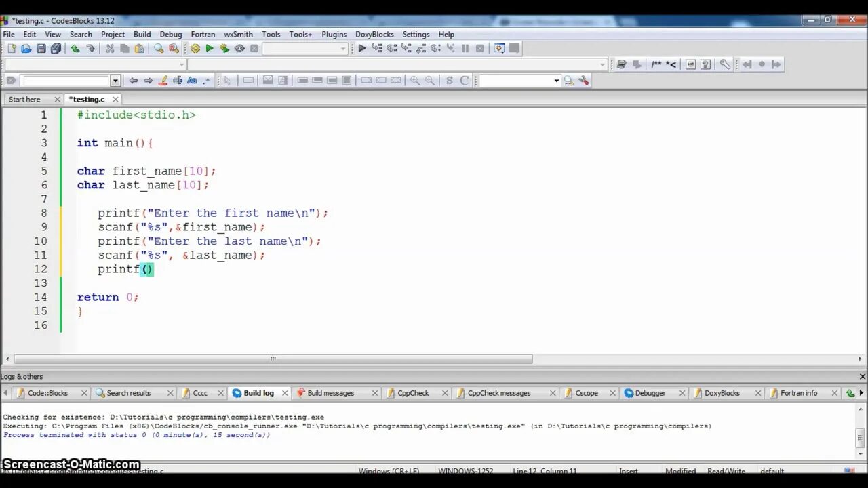Viewport: 868px width, 488px height.
Task: Click the Stop debugger icon
Action: click(480, 48)
